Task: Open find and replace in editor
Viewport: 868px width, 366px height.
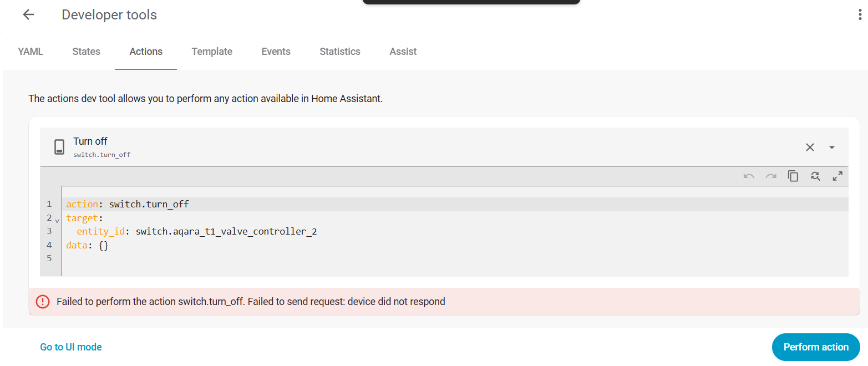Action: [x=815, y=176]
